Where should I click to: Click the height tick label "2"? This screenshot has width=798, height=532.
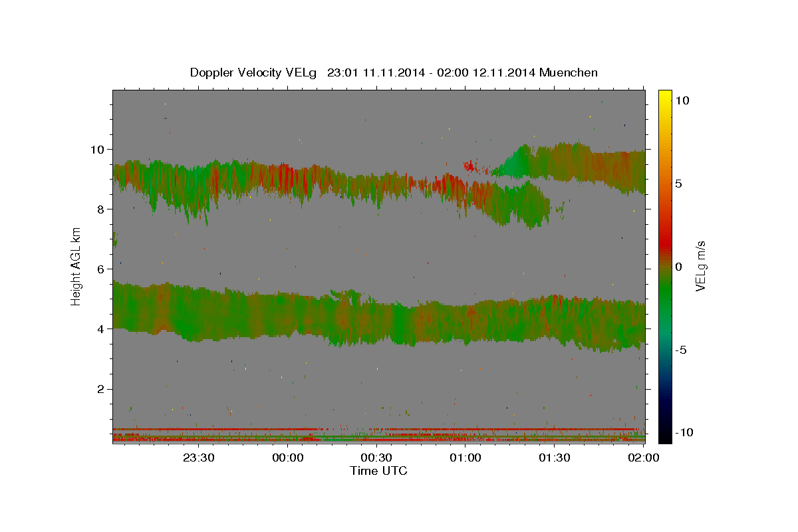(x=102, y=388)
